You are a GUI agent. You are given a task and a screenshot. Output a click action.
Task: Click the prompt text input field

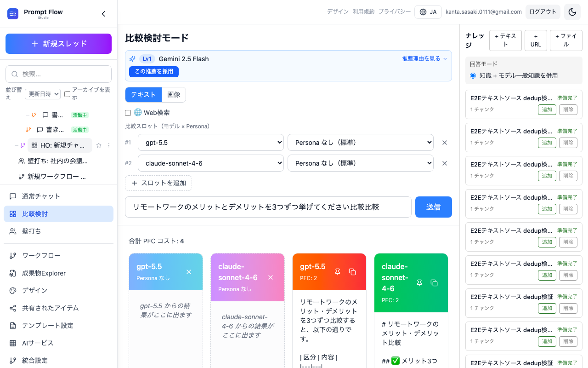coord(268,207)
